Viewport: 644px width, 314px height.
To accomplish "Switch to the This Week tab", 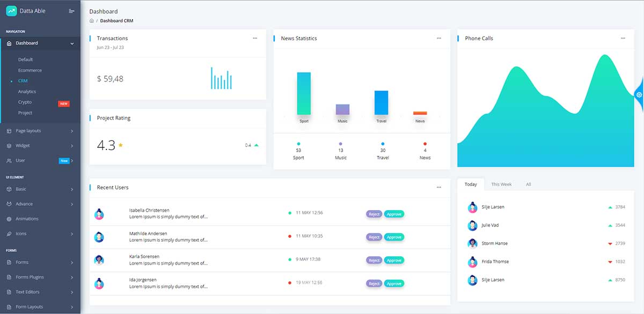I will tap(501, 184).
